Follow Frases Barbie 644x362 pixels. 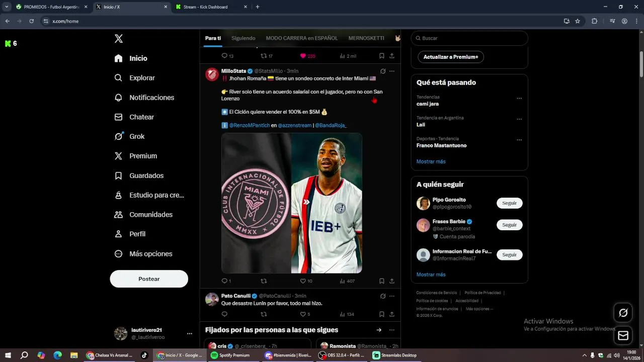click(x=510, y=225)
